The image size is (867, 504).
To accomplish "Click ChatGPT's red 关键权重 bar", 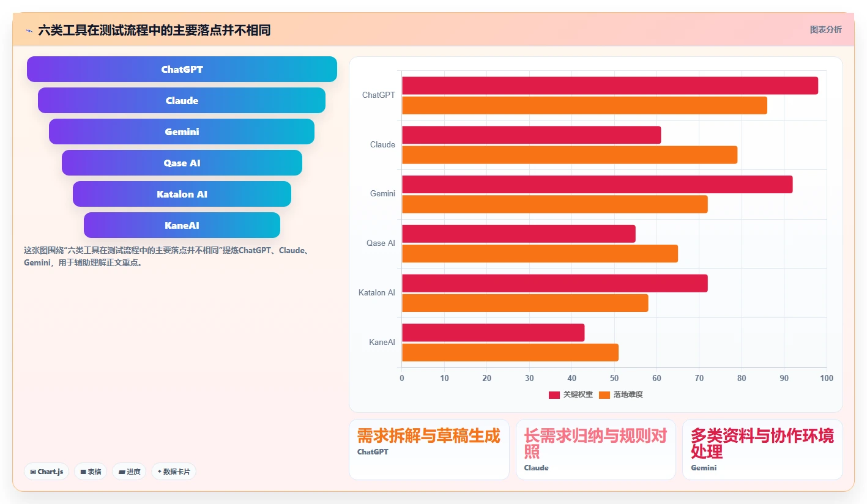I will pos(609,86).
